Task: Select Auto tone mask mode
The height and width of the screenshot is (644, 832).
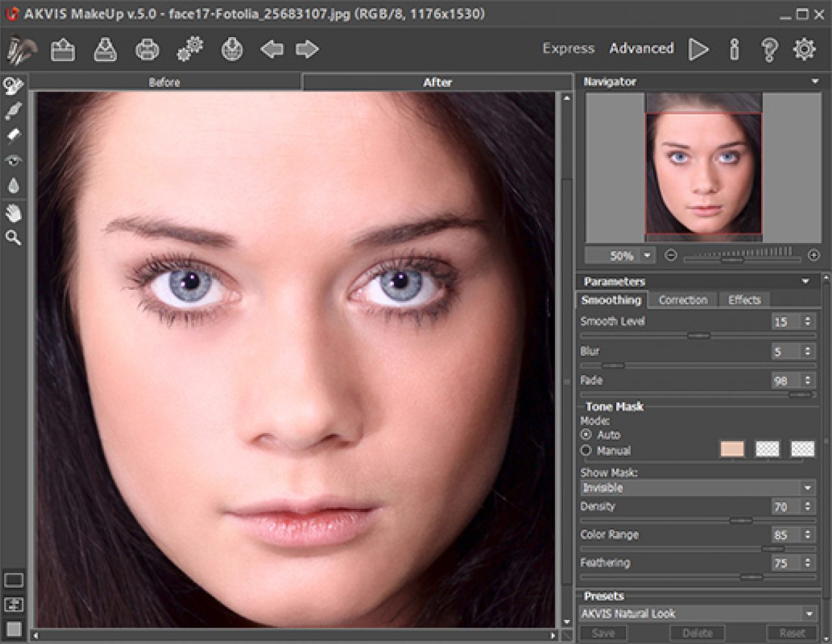Action: (586, 434)
